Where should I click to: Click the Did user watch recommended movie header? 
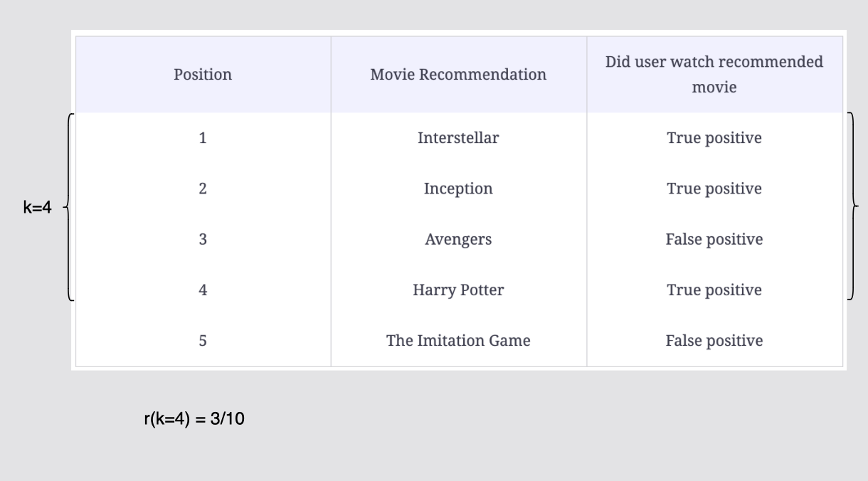pos(714,75)
